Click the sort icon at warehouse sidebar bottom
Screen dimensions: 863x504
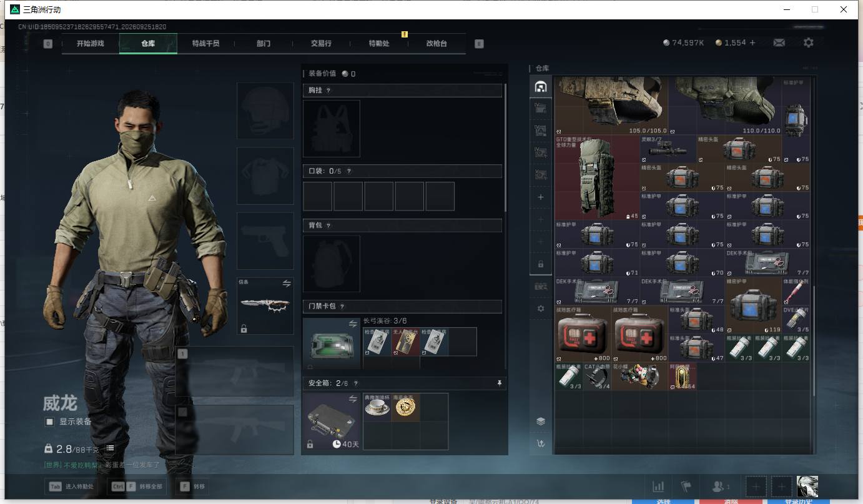click(541, 443)
